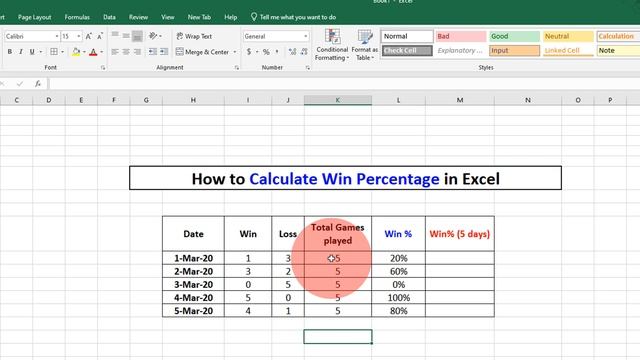Open Alignment group dialog launcher

coord(237,68)
